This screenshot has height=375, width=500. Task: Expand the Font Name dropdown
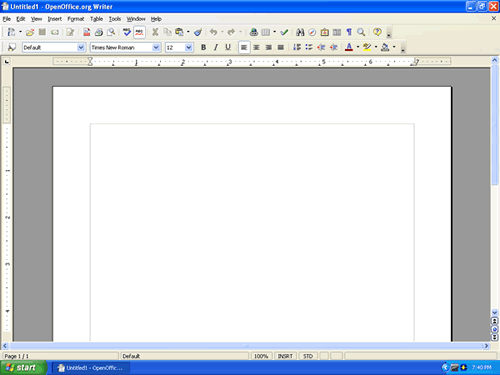(156, 47)
